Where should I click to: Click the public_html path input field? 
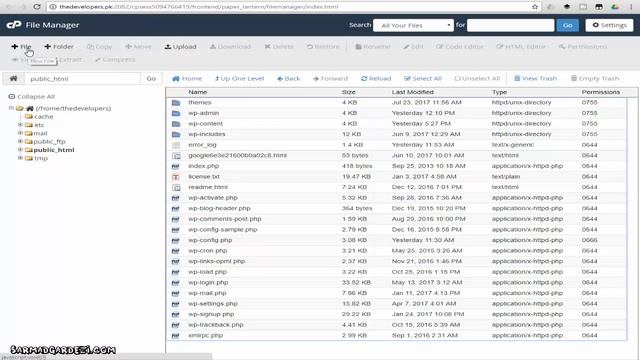82,78
